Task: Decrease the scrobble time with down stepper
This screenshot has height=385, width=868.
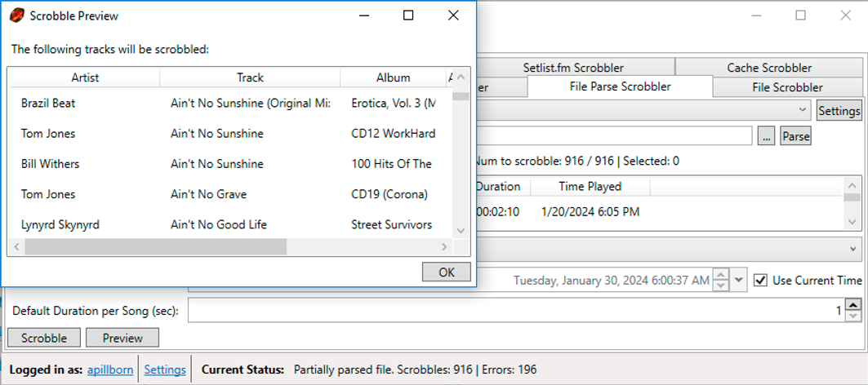Action: coord(720,285)
